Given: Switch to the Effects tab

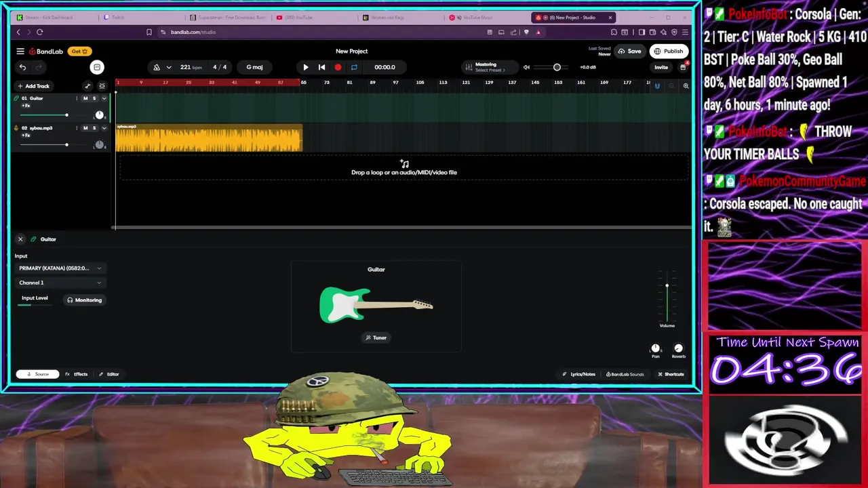Looking at the screenshot, I should pos(77,374).
